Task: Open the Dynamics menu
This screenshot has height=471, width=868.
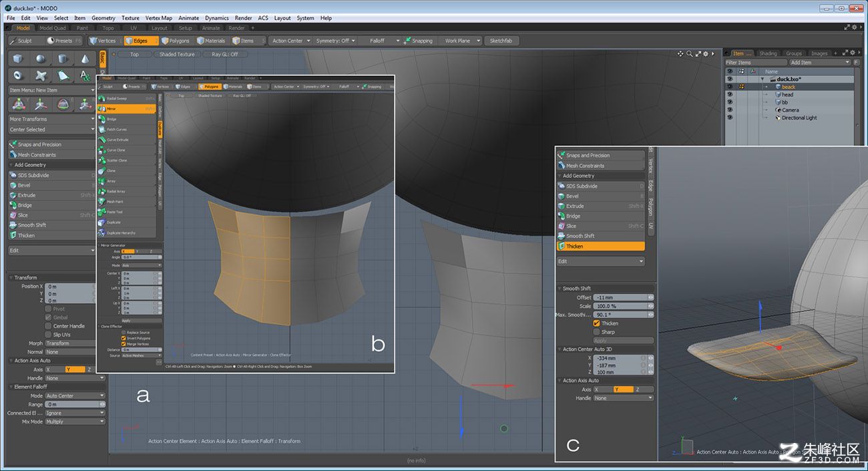Action: tap(217, 18)
